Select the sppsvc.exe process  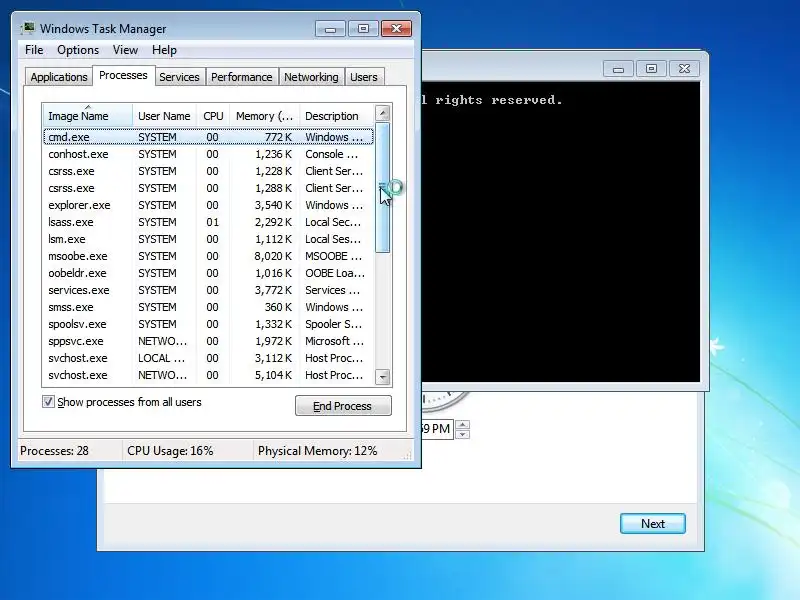tap(208, 341)
